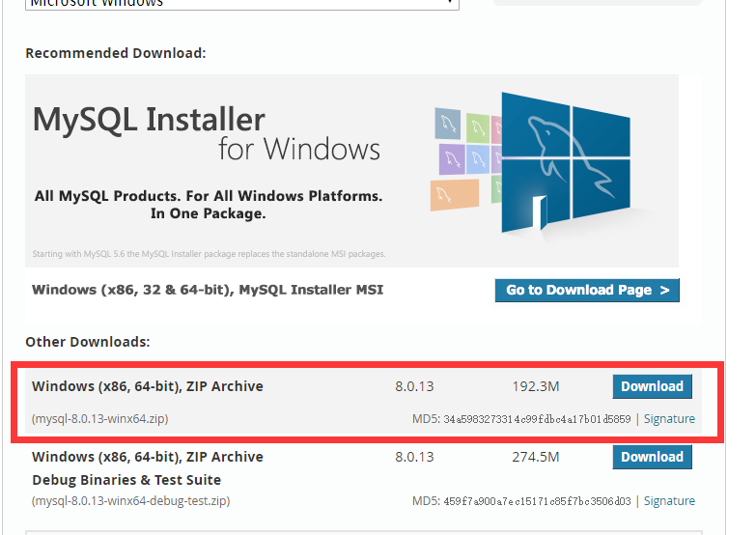The width and height of the screenshot is (756, 535).
Task: Click the MySQL Installer for Windows banner
Action: [x=351, y=171]
